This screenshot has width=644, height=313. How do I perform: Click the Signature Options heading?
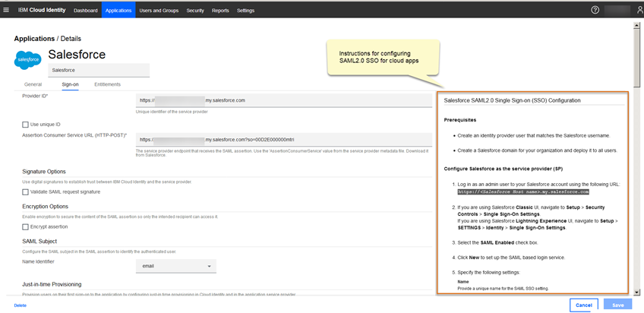point(44,171)
